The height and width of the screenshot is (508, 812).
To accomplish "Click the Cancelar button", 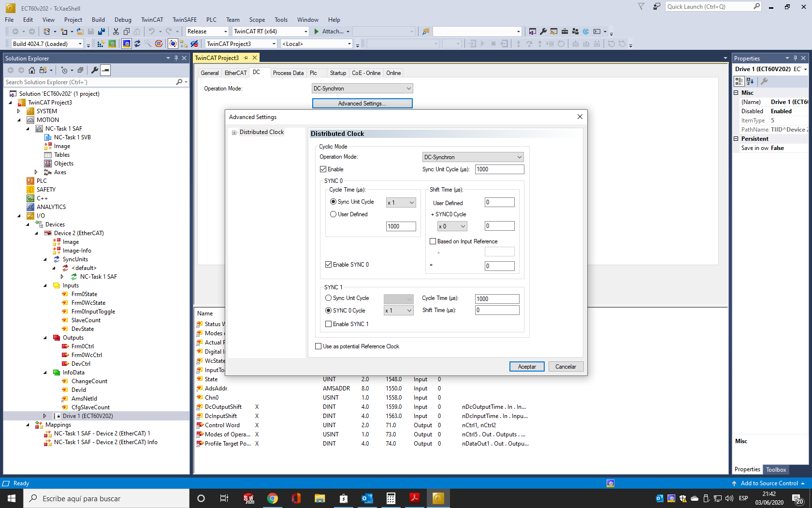I will (565, 367).
